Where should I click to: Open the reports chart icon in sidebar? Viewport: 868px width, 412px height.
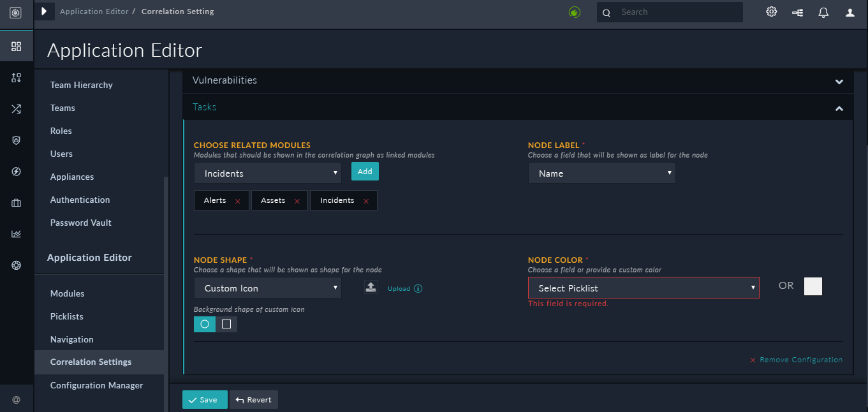coord(16,234)
